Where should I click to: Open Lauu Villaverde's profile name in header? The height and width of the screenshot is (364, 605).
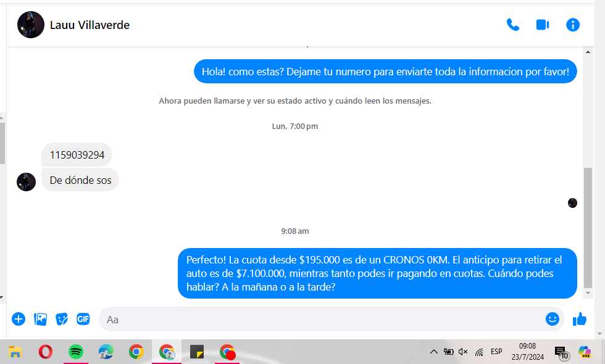[90, 25]
